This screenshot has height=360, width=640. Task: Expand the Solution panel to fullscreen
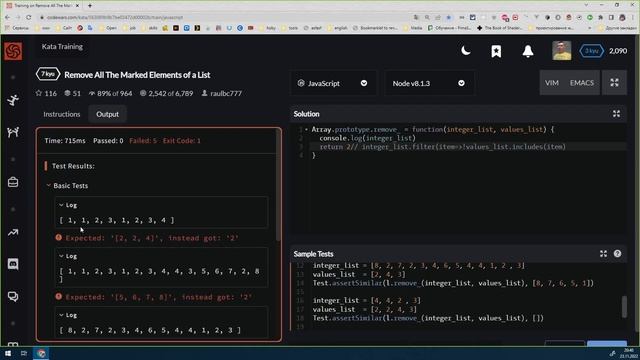click(x=616, y=114)
